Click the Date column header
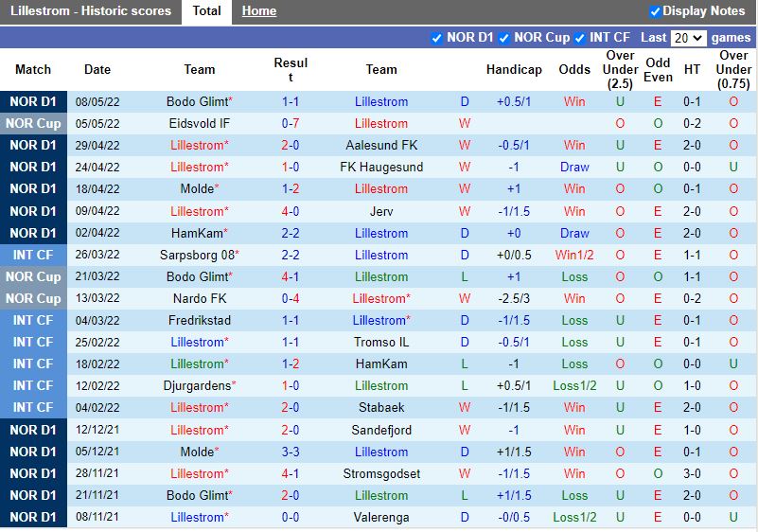The height and width of the screenshot is (532, 758). (97, 70)
